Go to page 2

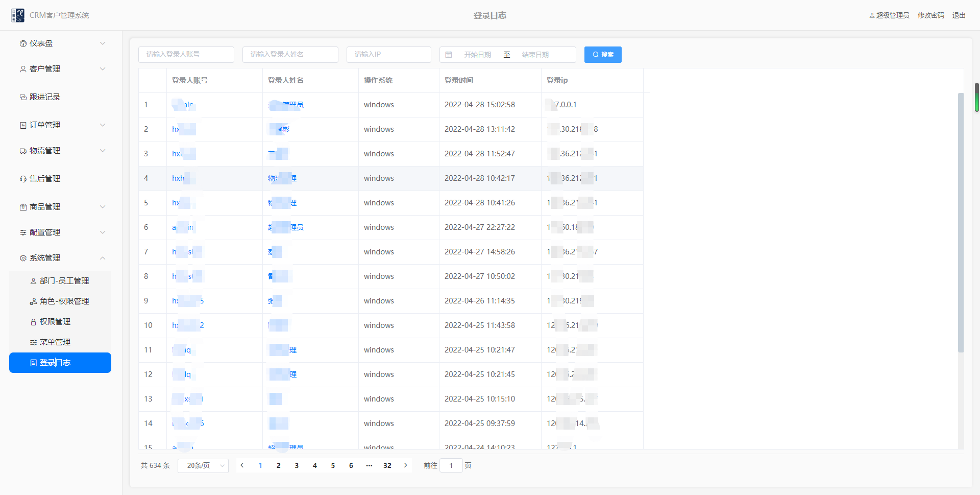tap(279, 465)
